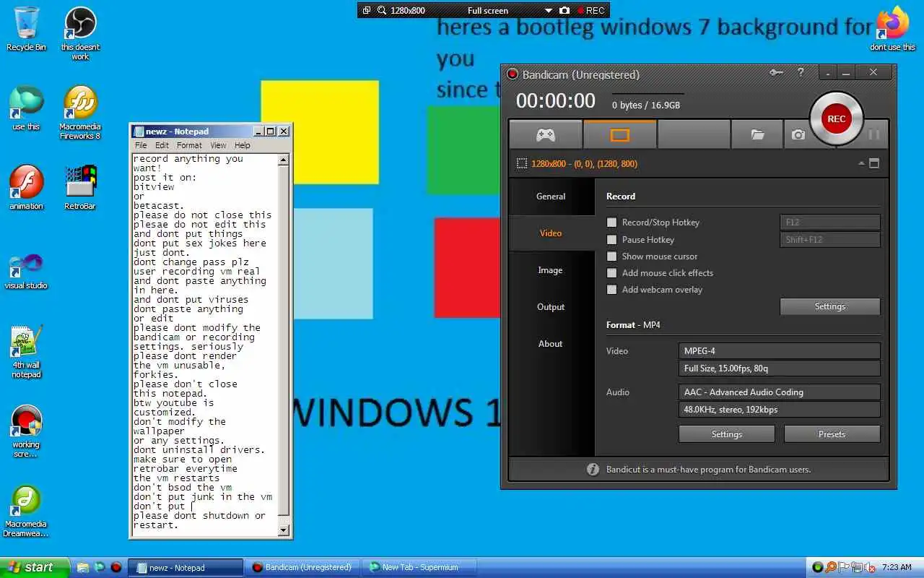This screenshot has height=578, width=924.
Task: Click Notepad scrollbar up arrow
Action: [284, 160]
